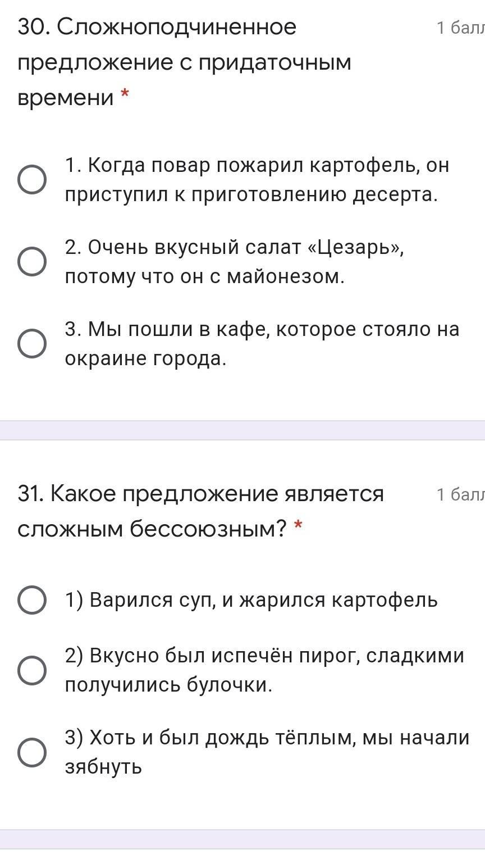Click the label «сладкими получились булочки»

click(x=264, y=670)
